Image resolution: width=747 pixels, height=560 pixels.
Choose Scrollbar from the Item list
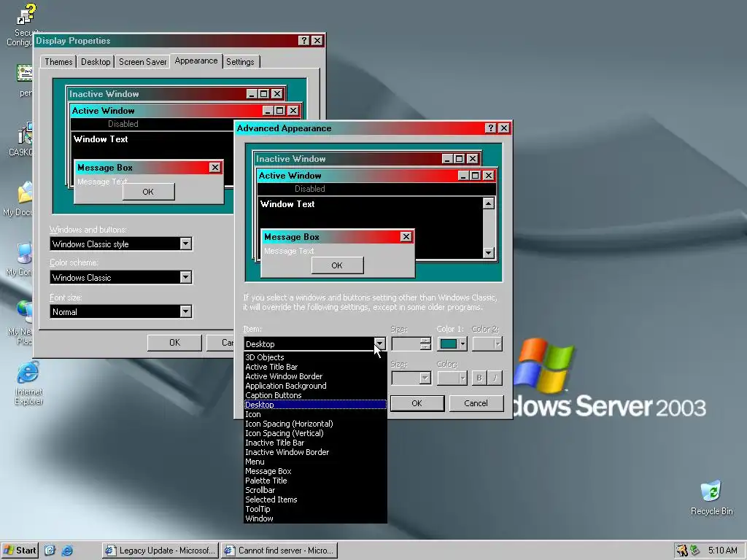click(315, 490)
